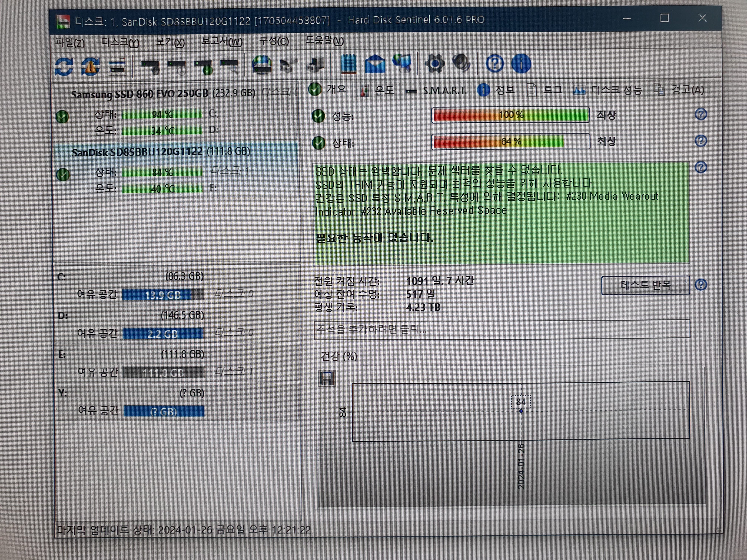Click E: drive free space 111.8 GB bar

click(x=163, y=372)
